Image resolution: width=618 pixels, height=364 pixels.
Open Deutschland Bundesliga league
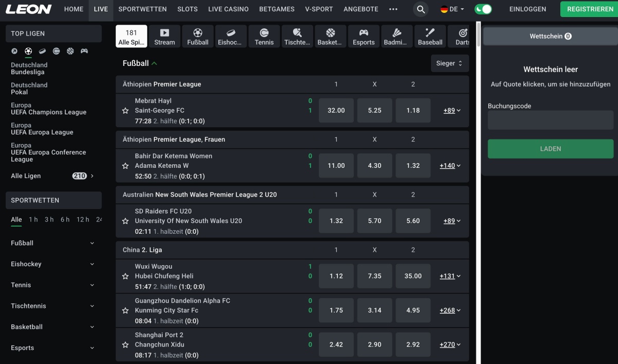pos(29,68)
